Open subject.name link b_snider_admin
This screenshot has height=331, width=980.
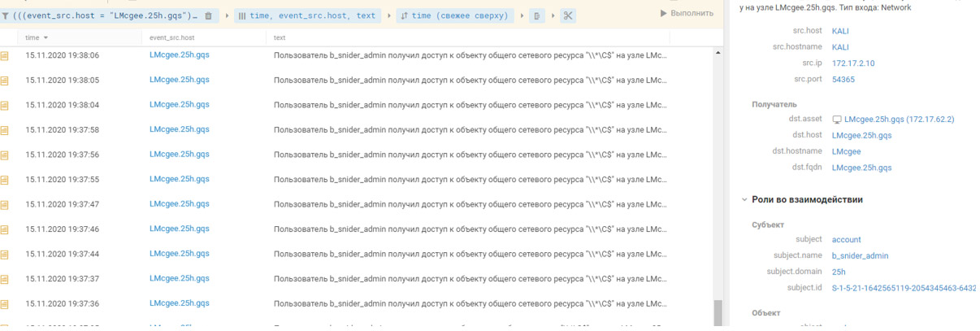coord(861,256)
